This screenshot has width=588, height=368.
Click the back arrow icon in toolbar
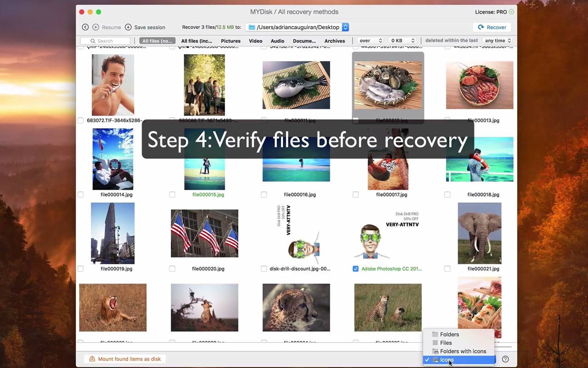(85, 27)
